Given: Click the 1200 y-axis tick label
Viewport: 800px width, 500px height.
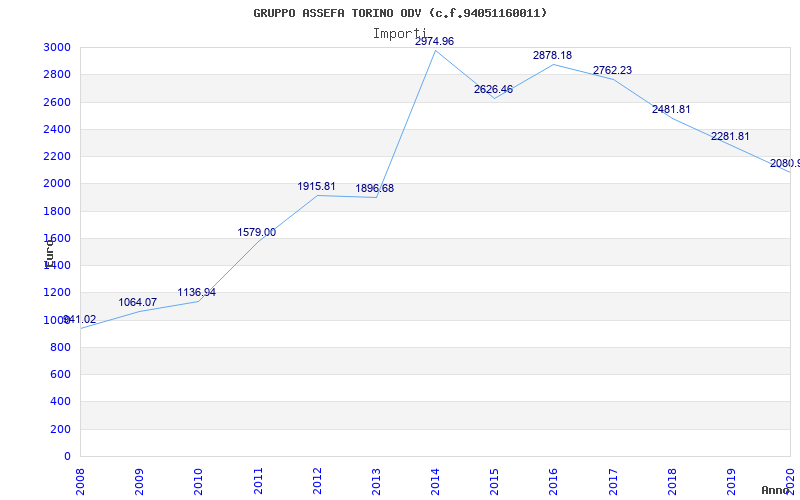Looking at the screenshot, I should (x=57, y=293).
